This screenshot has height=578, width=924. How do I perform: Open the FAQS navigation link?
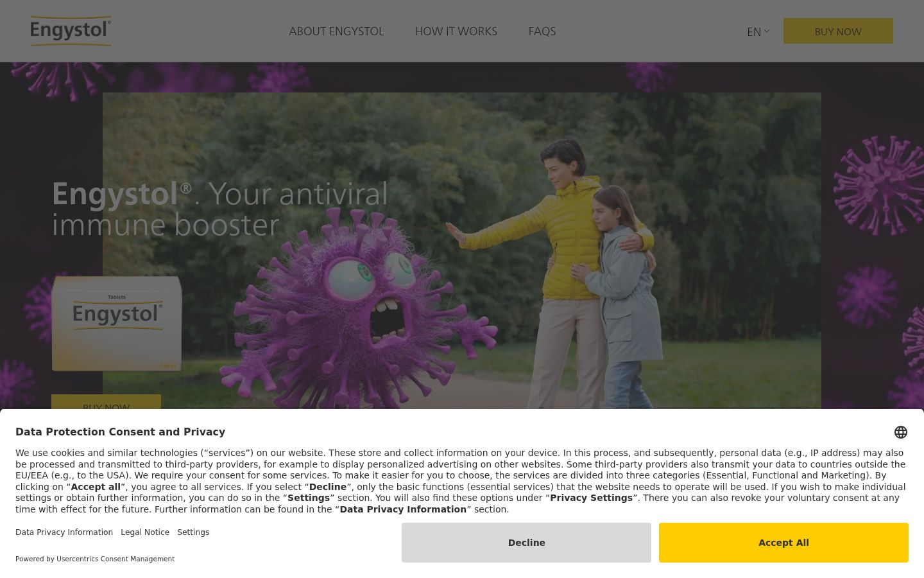[x=542, y=31]
